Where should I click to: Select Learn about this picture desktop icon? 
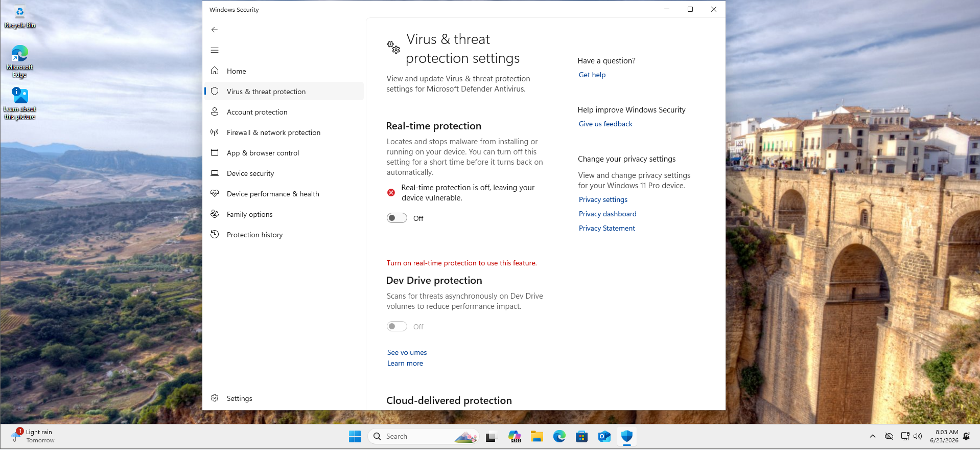[20, 103]
